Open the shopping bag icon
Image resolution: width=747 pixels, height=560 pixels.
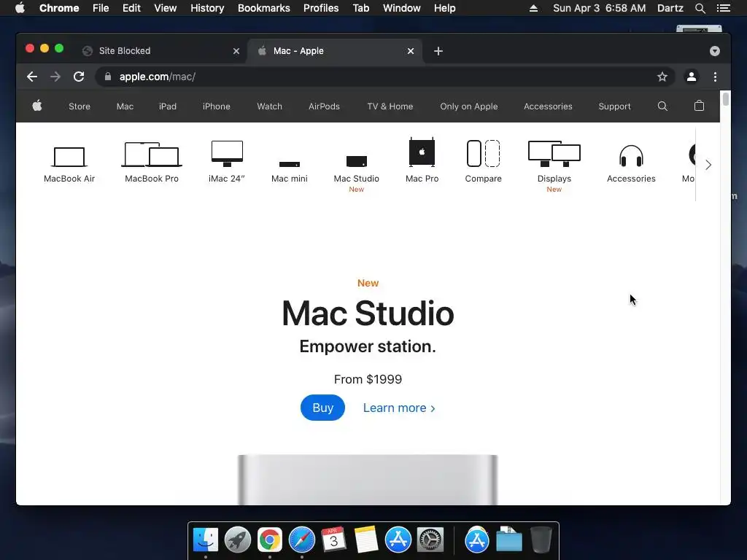click(x=699, y=106)
